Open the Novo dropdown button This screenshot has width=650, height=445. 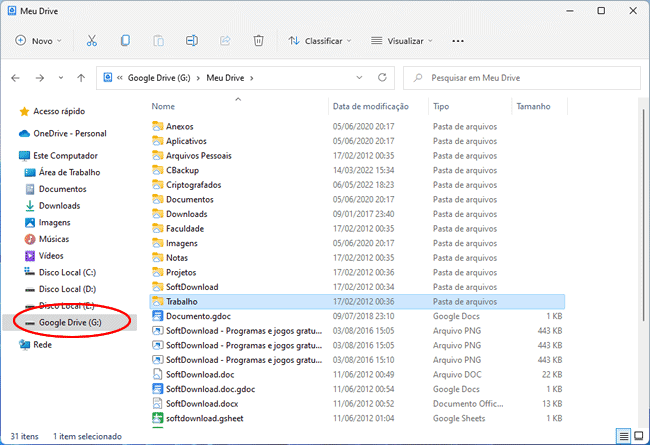[38, 41]
